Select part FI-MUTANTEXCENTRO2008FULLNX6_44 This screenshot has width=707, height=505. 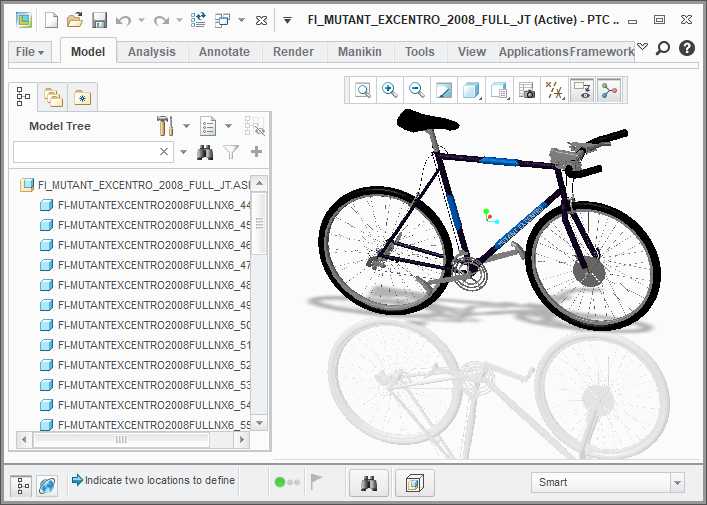pos(145,205)
